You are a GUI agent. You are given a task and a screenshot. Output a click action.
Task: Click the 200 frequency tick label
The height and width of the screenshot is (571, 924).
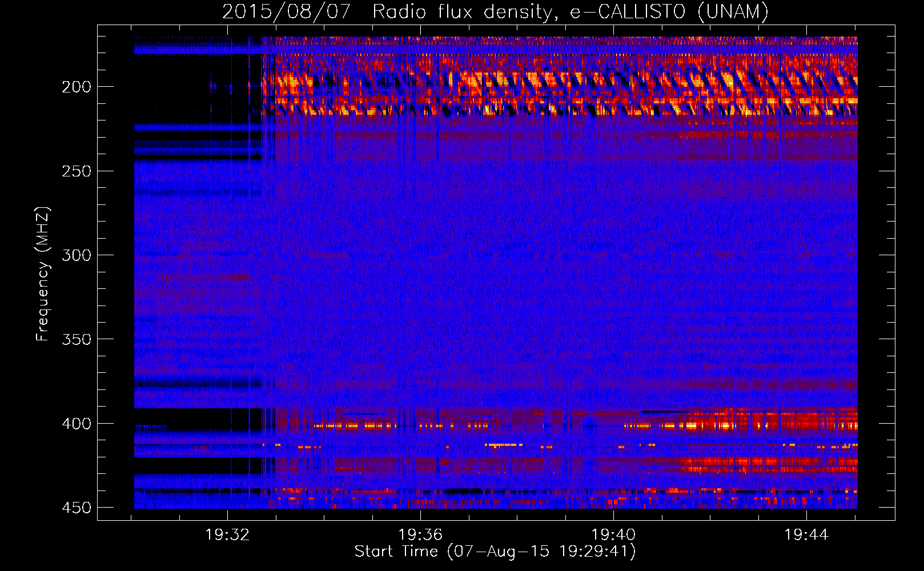(x=77, y=87)
